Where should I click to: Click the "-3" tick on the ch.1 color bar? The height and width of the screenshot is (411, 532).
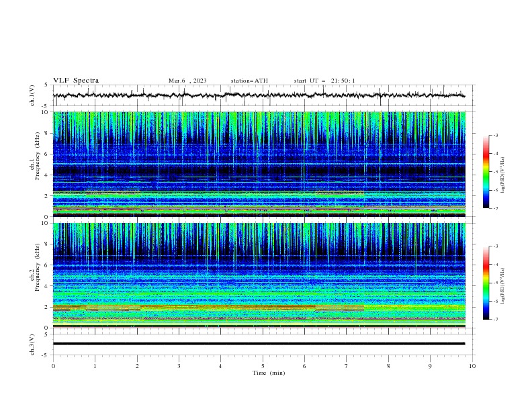point(495,135)
